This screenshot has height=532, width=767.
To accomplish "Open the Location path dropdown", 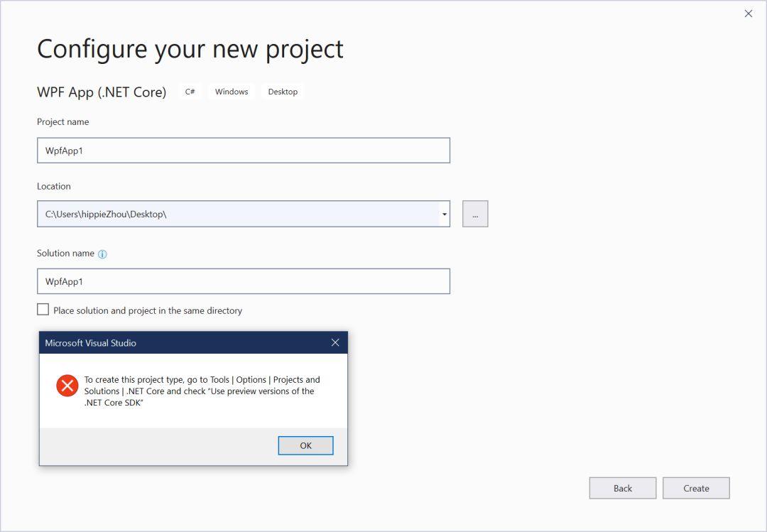I will (443, 213).
